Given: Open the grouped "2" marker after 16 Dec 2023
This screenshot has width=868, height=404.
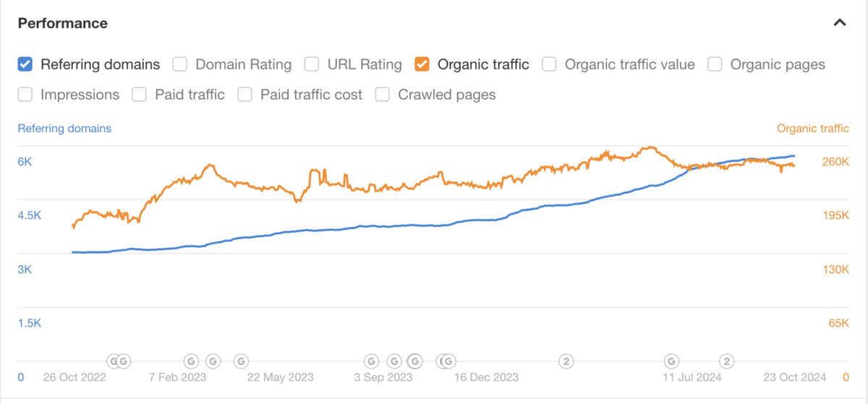Looking at the screenshot, I should (567, 360).
